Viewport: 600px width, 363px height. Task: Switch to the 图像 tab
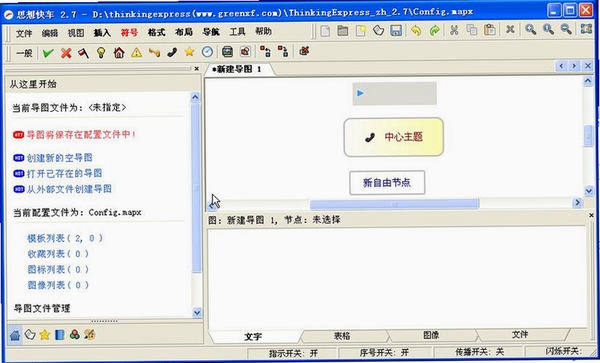[431, 335]
